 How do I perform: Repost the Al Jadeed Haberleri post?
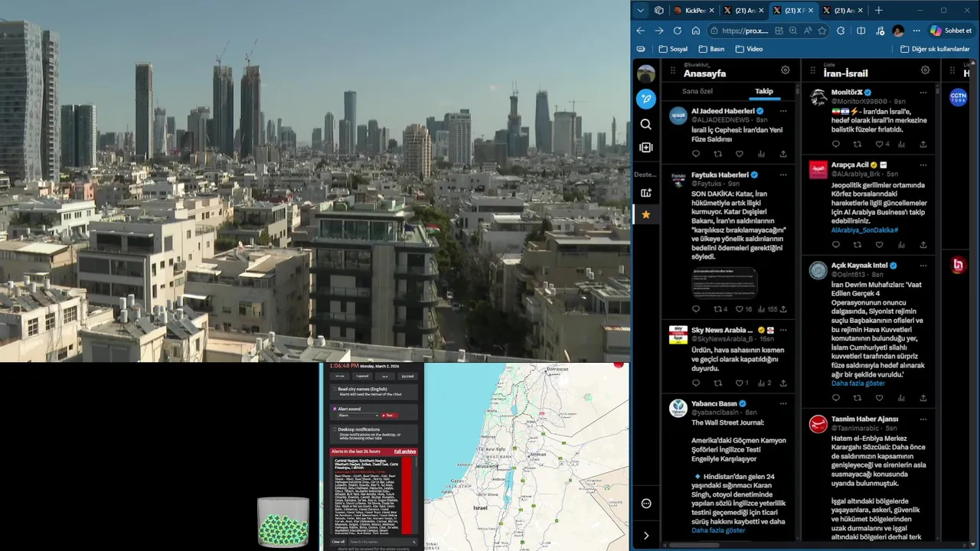[717, 154]
